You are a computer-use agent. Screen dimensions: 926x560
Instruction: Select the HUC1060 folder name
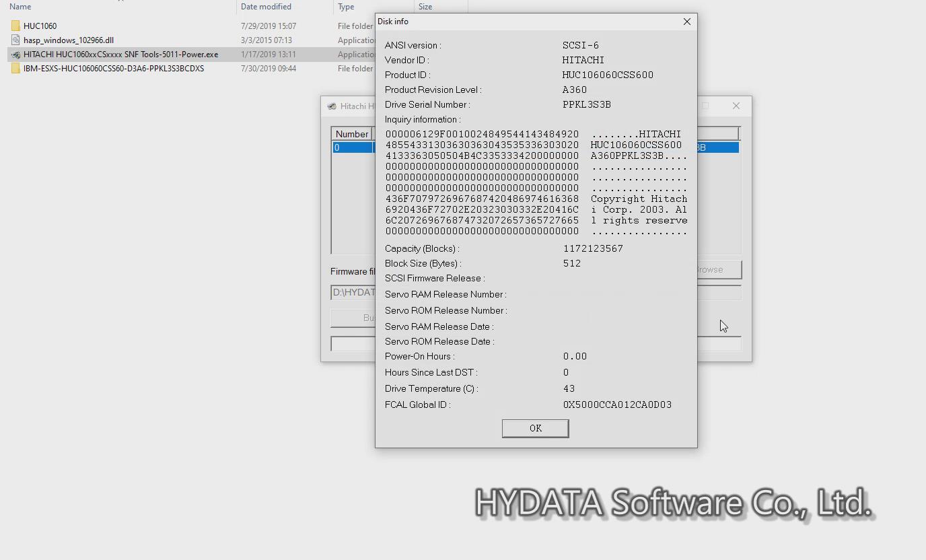pyautogui.click(x=40, y=26)
